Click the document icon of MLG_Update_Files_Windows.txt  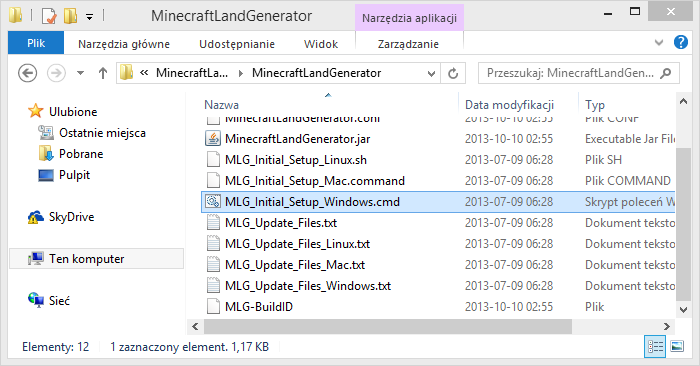[213, 286]
